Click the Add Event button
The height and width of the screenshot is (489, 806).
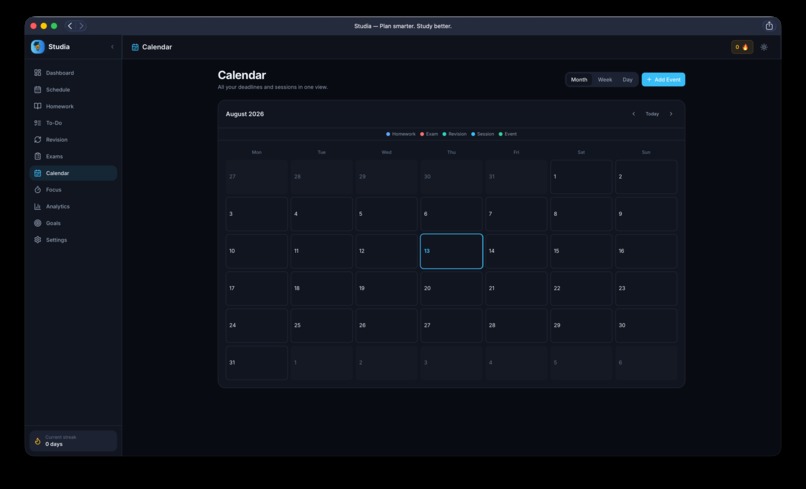click(x=663, y=80)
